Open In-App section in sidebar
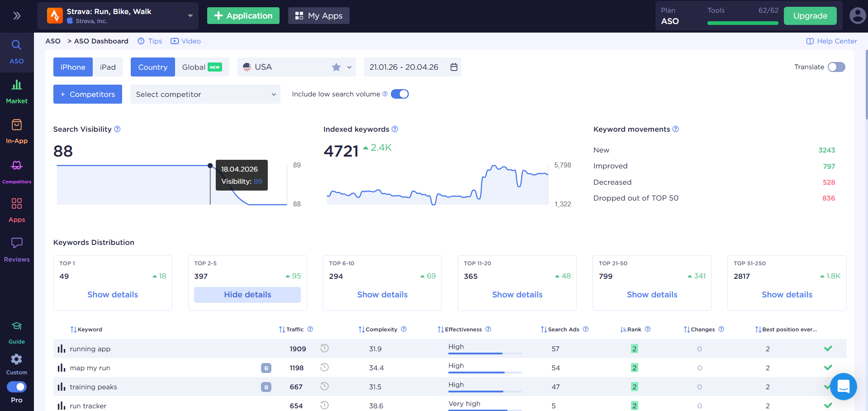 click(17, 131)
